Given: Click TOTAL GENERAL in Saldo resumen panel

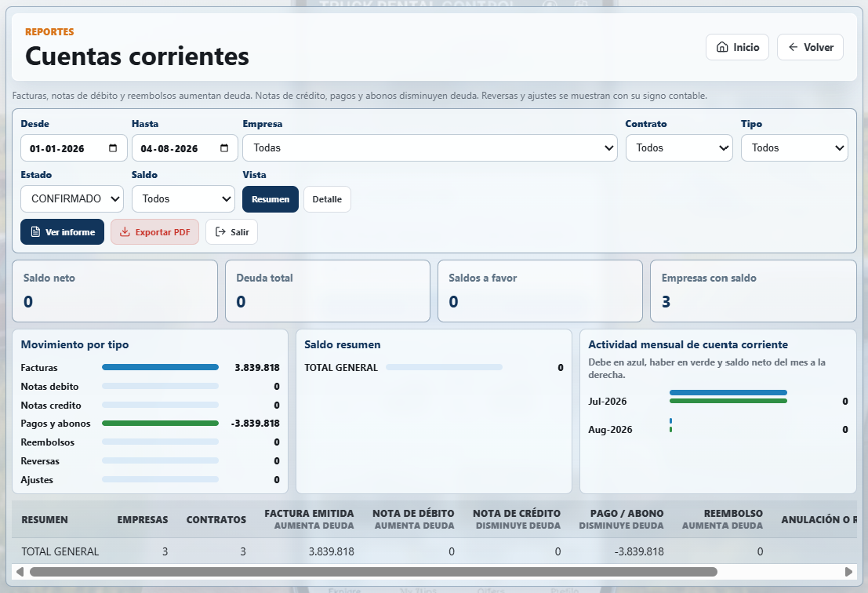Looking at the screenshot, I should [x=341, y=368].
